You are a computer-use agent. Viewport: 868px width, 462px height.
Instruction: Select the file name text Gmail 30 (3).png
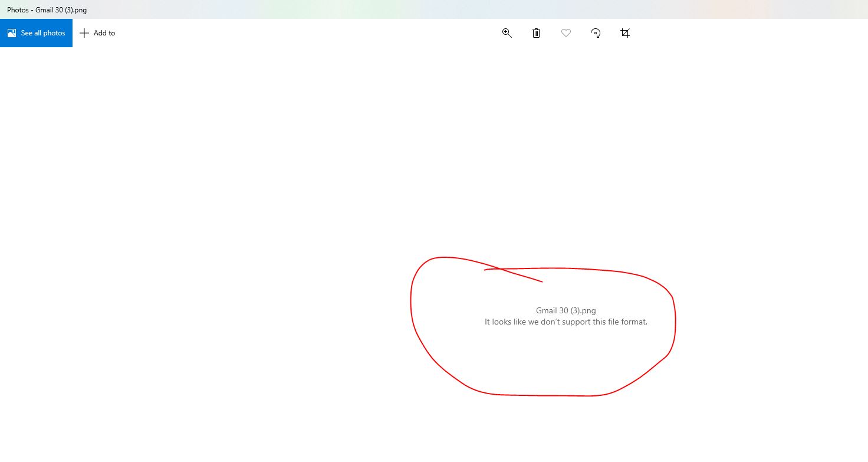tap(566, 310)
